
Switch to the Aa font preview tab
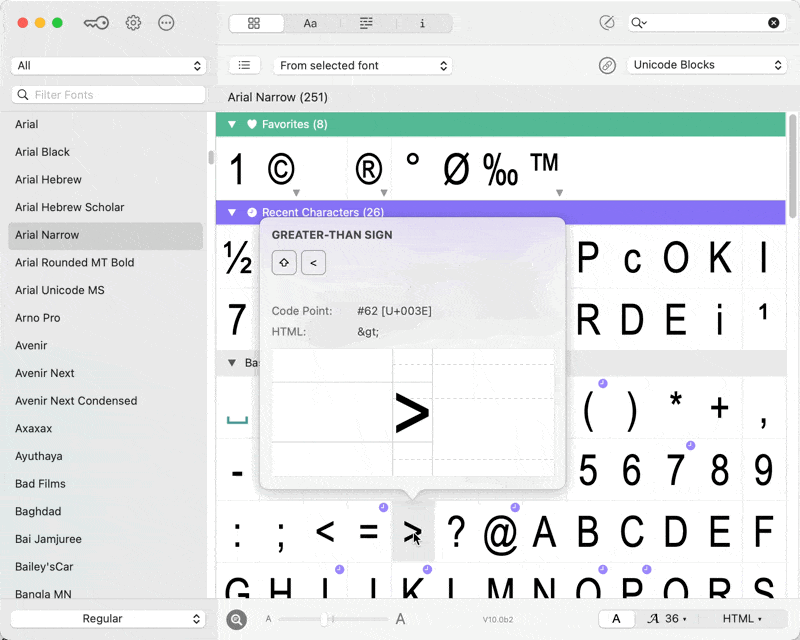click(310, 23)
